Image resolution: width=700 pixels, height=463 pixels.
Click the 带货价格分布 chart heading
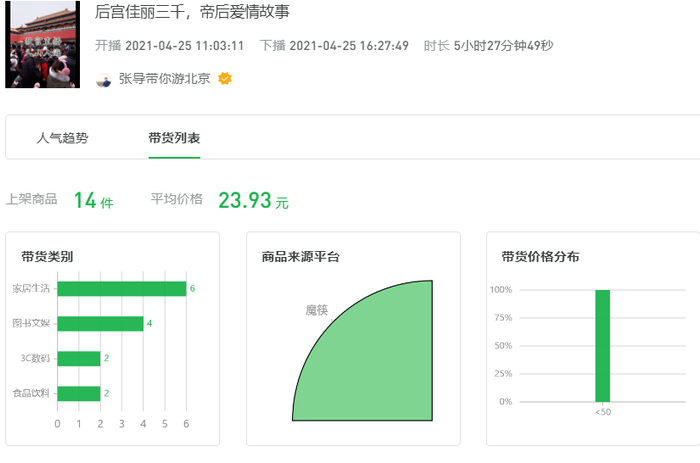pos(540,257)
